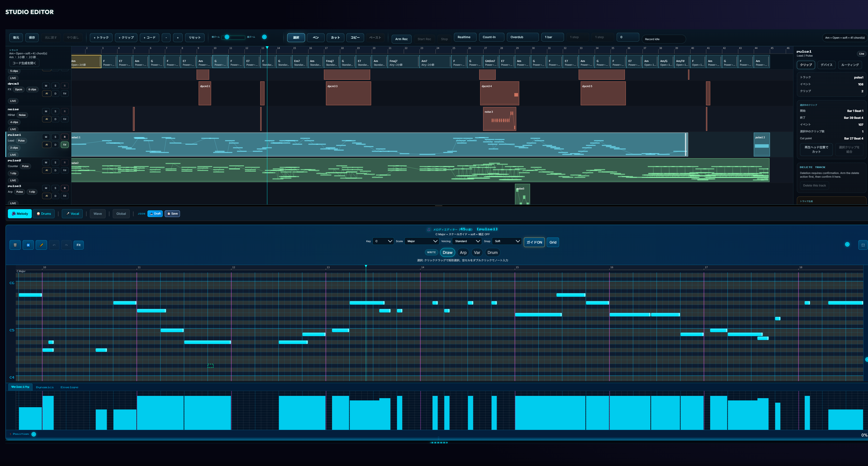Select the Arp write mode button

click(x=463, y=252)
